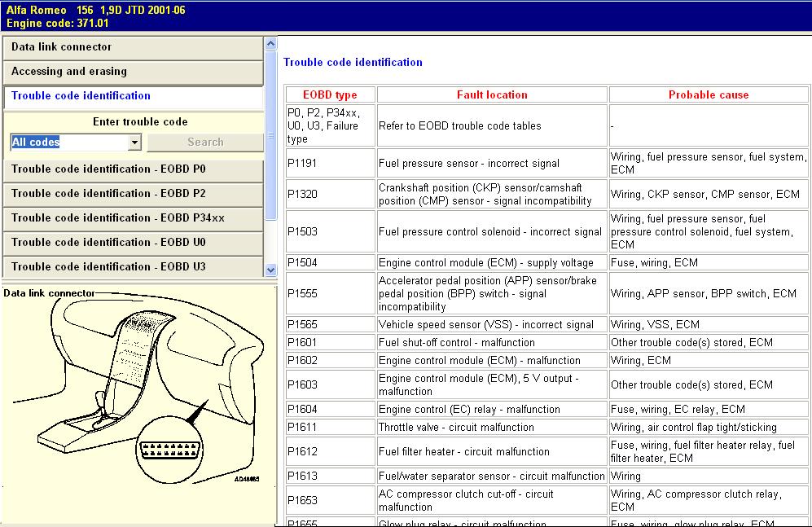The image size is (812, 527).
Task: Select the P1613 code cell
Action: (x=330, y=476)
